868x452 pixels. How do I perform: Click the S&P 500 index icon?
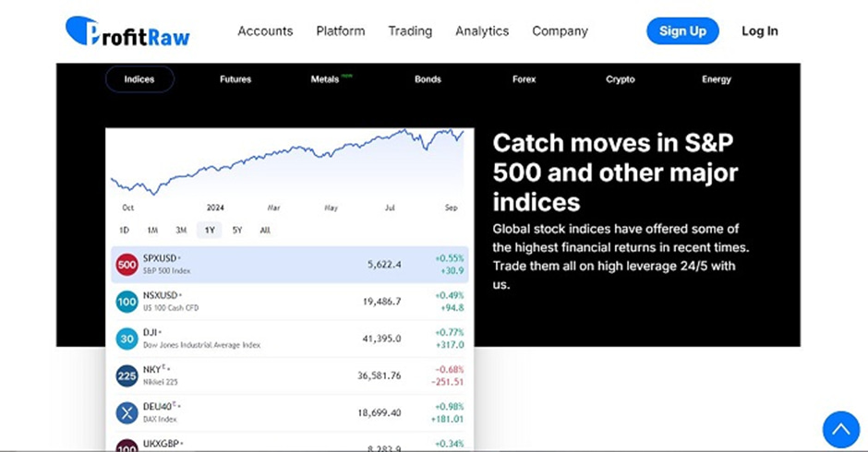click(x=127, y=265)
